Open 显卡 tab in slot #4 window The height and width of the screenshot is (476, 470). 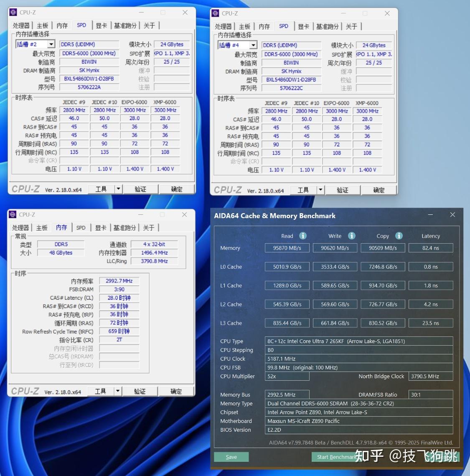click(303, 26)
